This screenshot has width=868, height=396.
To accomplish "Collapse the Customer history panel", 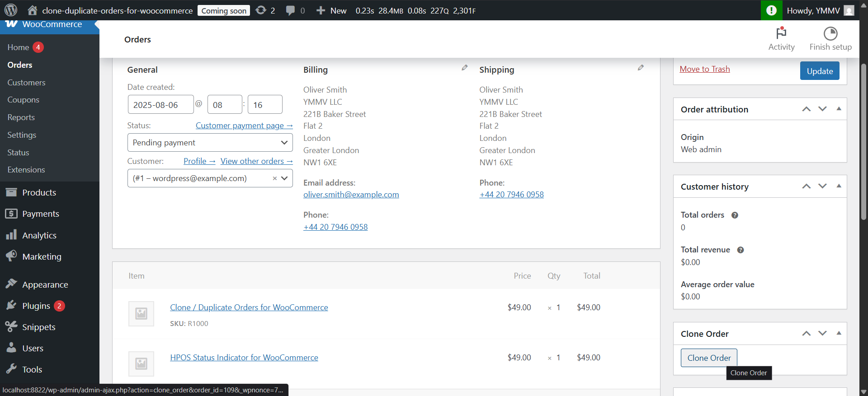I will (x=839, y=186).
